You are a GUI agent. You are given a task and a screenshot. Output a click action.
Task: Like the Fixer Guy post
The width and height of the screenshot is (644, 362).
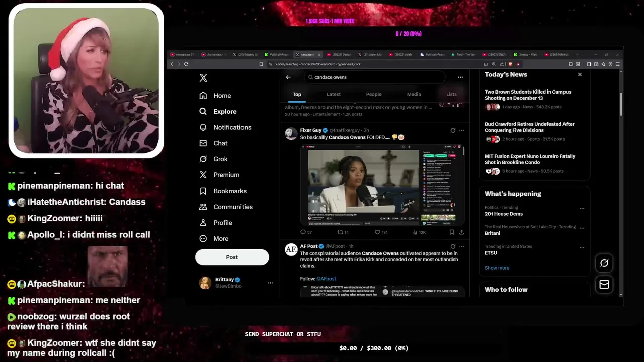[x=381, y=232]
